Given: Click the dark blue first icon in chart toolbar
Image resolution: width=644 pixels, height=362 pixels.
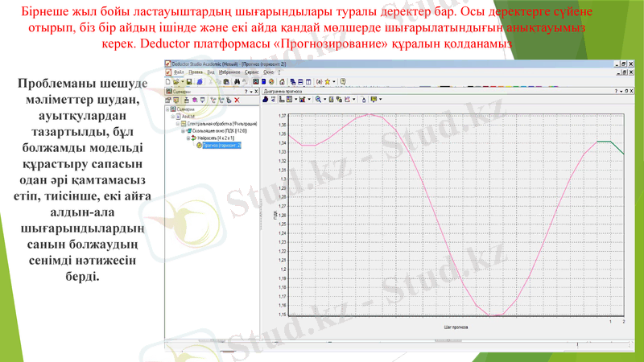Looking at the screenshot, I should click(x=265, y=99).
